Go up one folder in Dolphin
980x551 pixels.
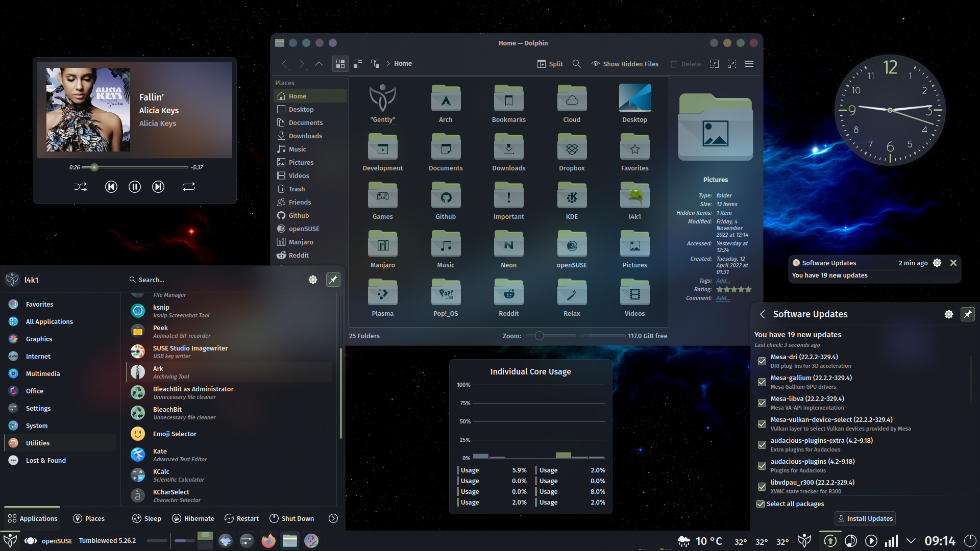pyautogui.click(x=319, y=64)
